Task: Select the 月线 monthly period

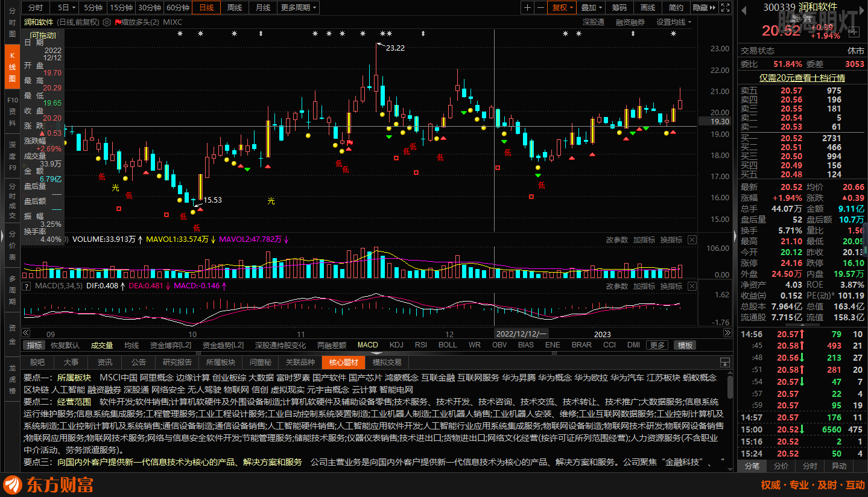Action: point(263,8)
